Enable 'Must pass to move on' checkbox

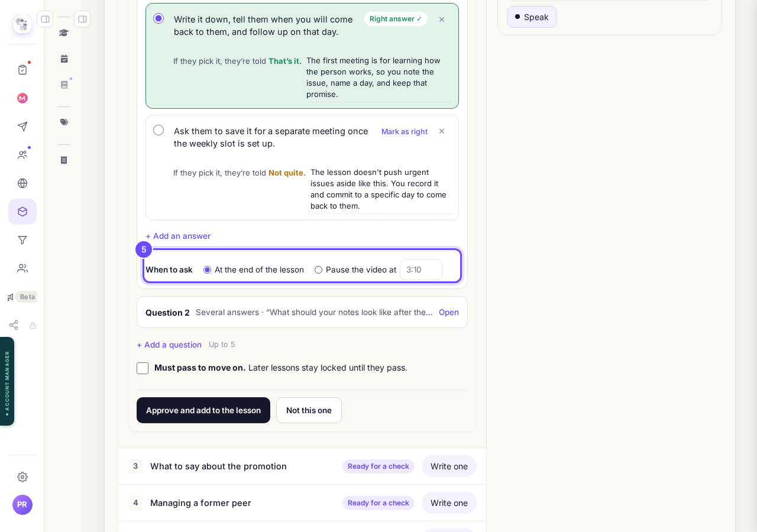pos(143,368)
